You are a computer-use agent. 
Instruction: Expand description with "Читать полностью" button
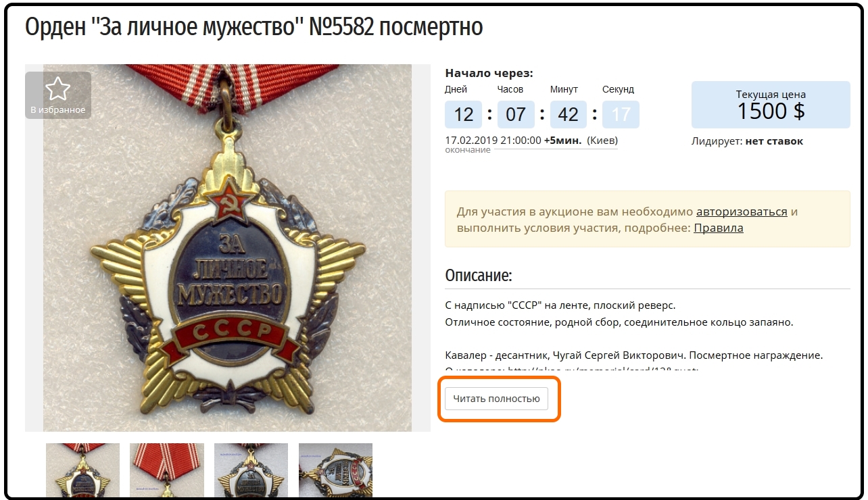click(x=496, y=399)
